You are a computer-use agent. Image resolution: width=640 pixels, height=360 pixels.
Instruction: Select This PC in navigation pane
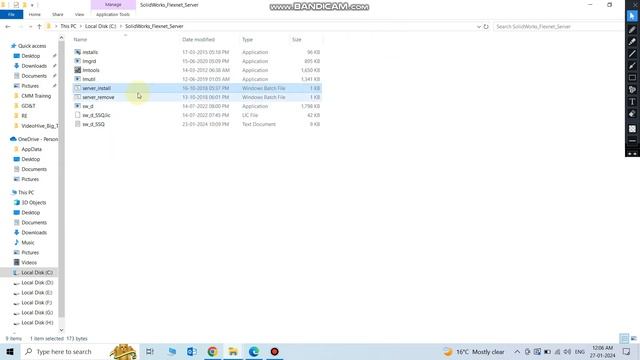pos(26,193)
